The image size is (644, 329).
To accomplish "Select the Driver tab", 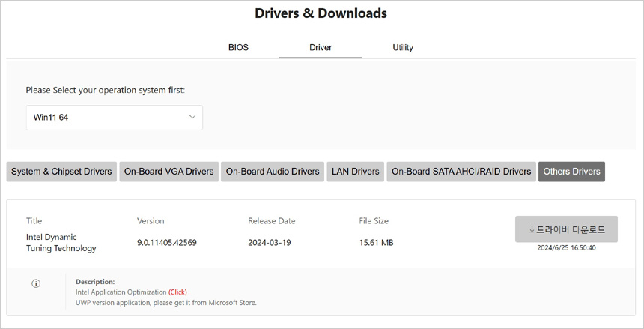I will tap(321, 47).
